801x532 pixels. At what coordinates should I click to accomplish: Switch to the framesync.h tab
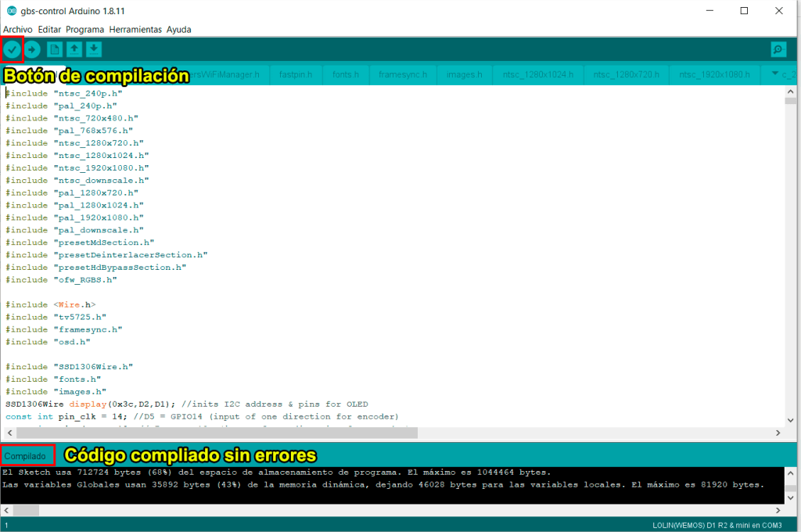coord(403,74)
